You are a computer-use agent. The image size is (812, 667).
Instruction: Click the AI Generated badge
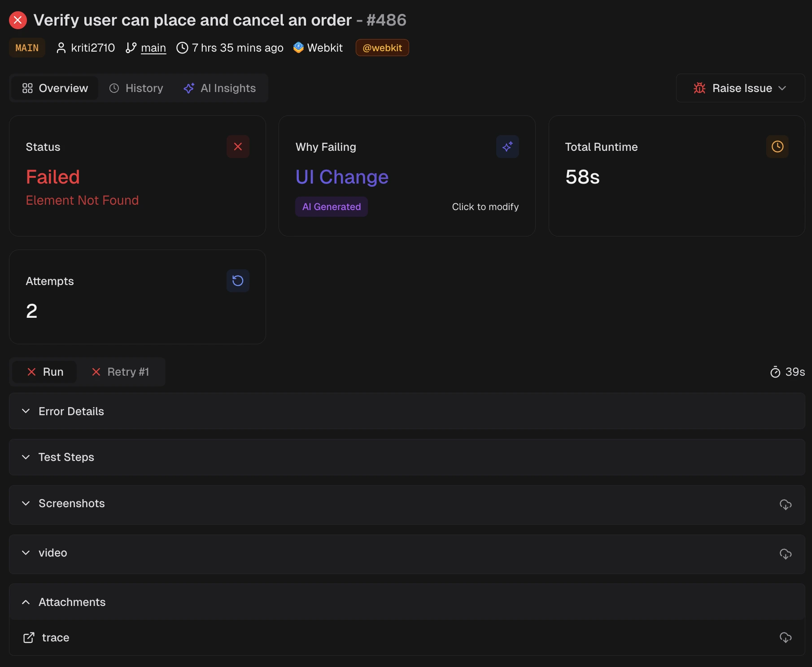click(331, 206)
